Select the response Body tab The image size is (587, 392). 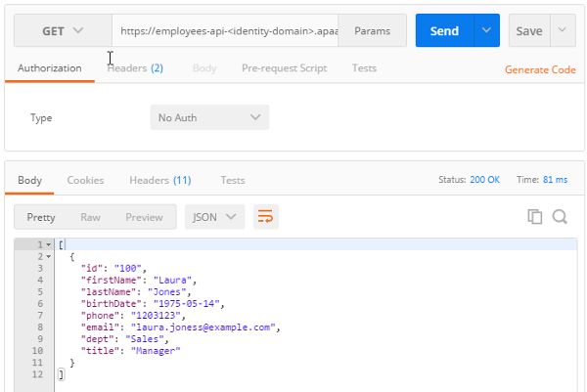click(29, 180)
